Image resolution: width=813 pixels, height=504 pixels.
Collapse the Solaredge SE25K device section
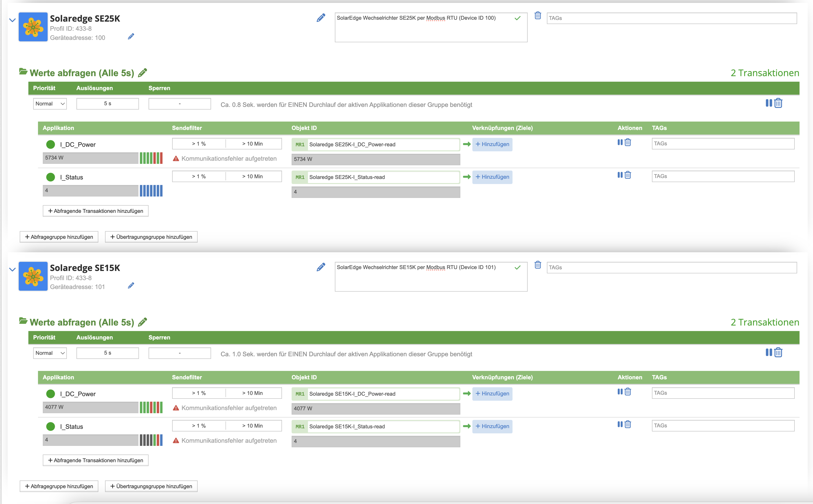pos(12,20)
